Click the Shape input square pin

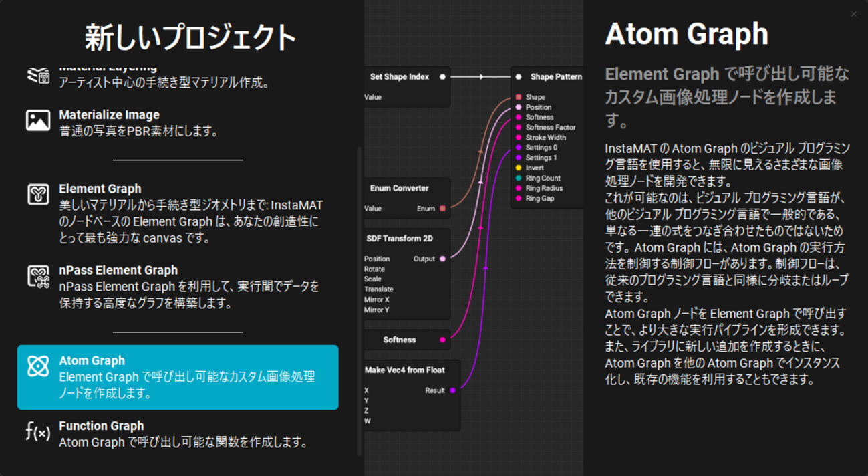tap(519, 97)
